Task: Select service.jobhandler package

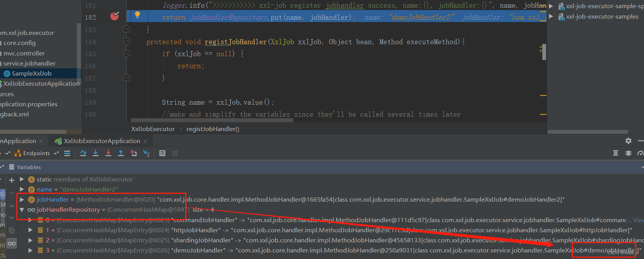Action: coord(30,63)
